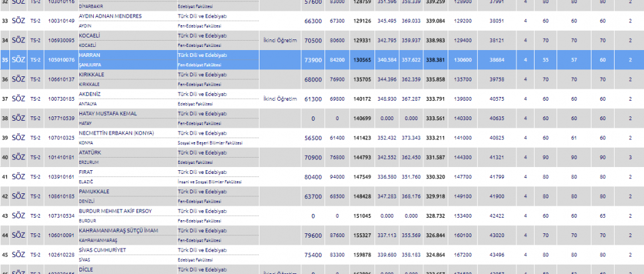Select program code 106930095 in Kocaeli row
The image size is (644, 274).
click(x=60, y=41)
